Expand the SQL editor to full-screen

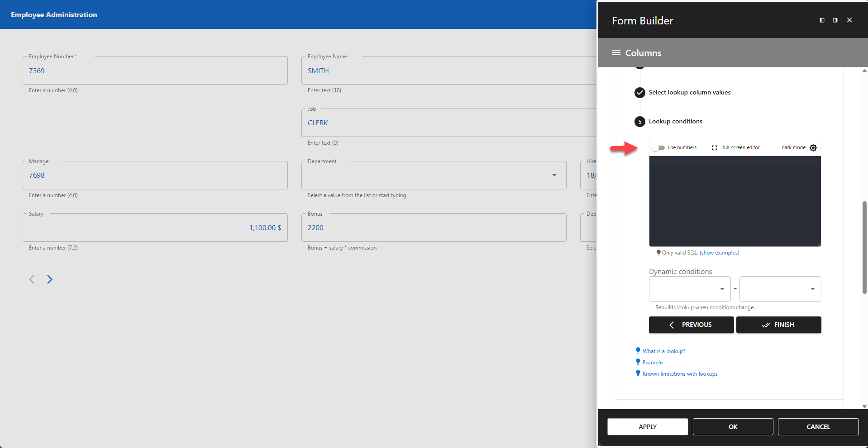click(715, 147)
